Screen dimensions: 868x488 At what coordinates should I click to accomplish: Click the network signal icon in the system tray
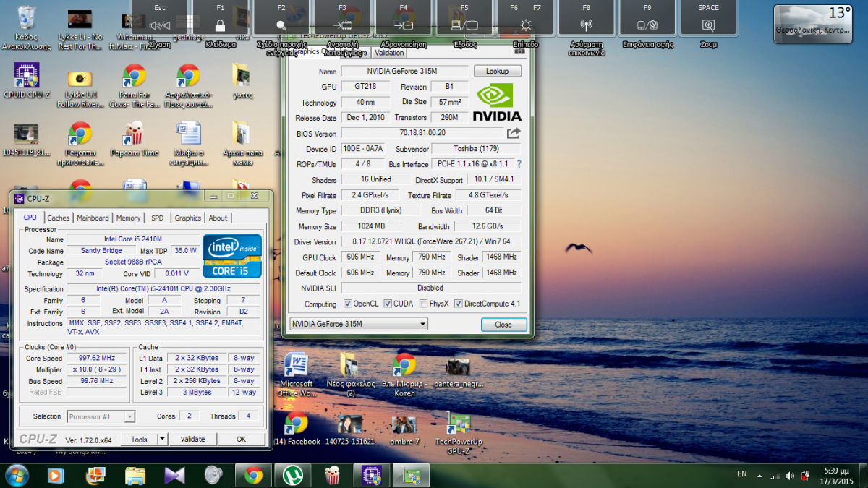pyautogui.click(x=775, y=476)
